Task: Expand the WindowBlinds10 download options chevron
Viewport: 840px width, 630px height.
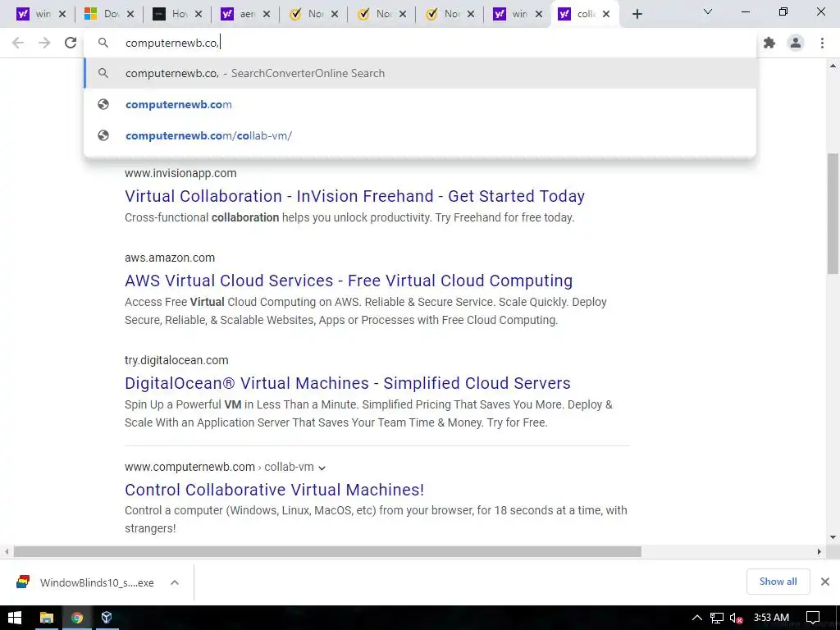Action: pyautogui.click(x=175, y=582)
